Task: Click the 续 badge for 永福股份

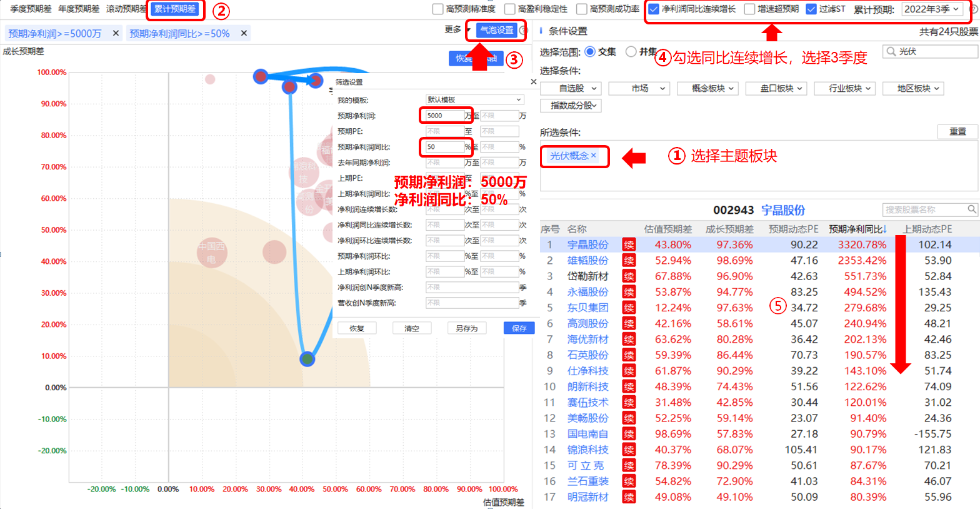Action: click(629, 292)
